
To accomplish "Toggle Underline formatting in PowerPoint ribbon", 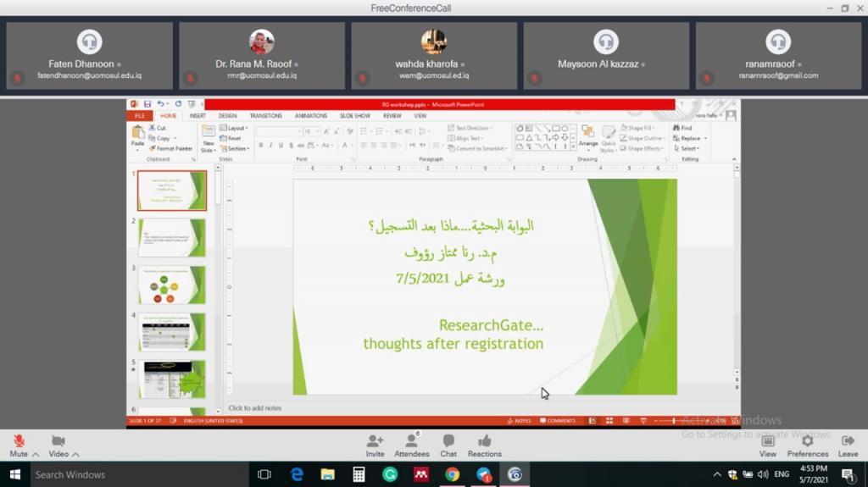I will [x=281, y=146].
